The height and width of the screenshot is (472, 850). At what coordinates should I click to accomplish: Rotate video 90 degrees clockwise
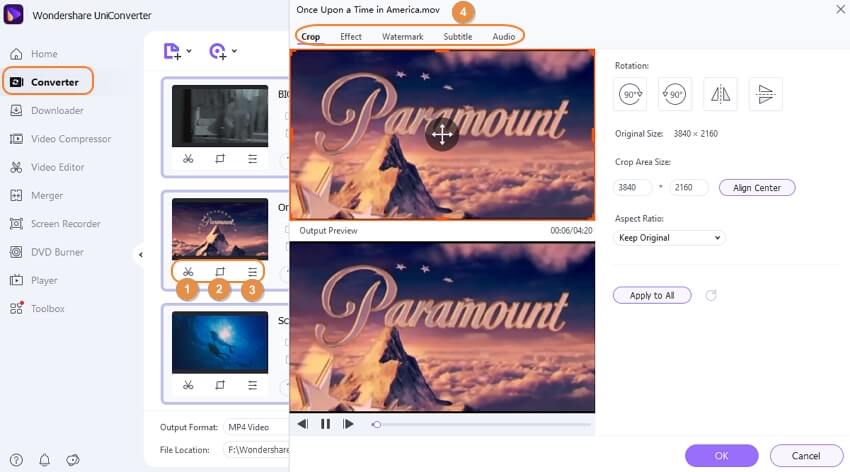pyautogui.click(x=630, y=94)
